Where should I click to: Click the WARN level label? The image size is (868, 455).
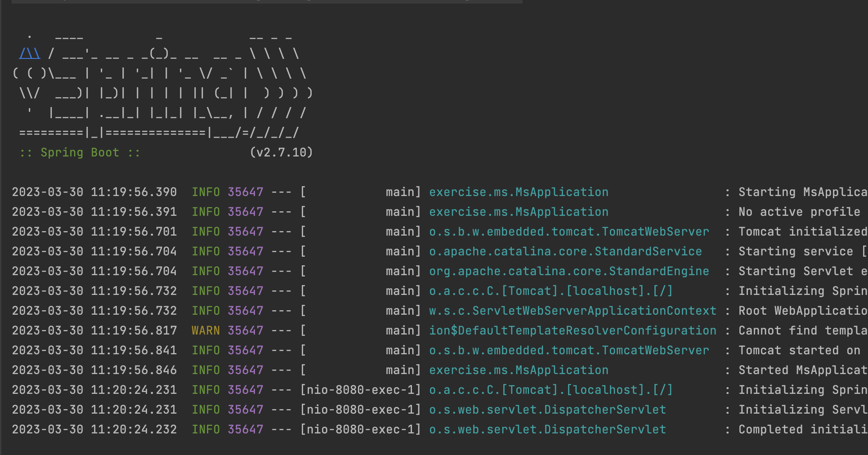[206, 330]
